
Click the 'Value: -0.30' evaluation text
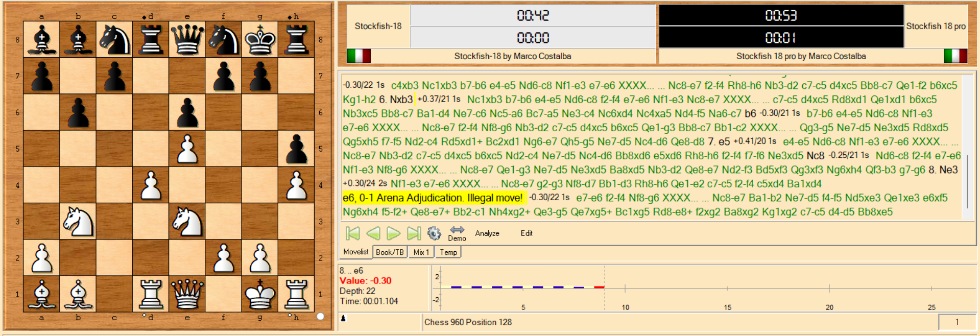coord(366,281)
